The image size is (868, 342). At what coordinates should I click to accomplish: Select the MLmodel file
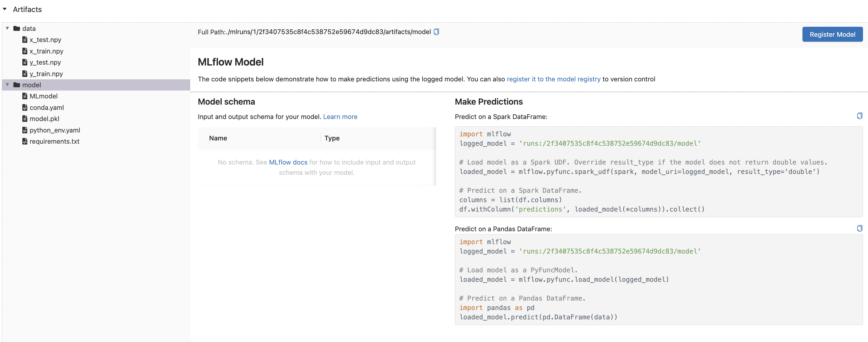pos(44,96)
